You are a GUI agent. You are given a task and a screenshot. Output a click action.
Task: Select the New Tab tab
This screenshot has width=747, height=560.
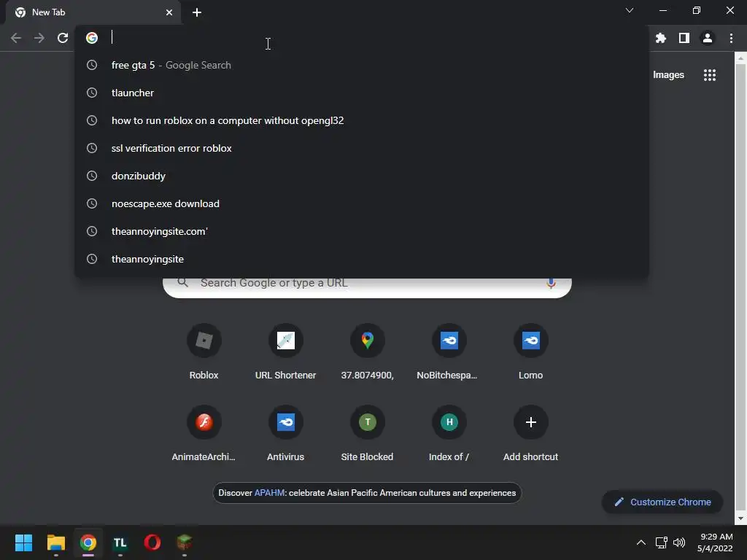(x=93, y=12)
